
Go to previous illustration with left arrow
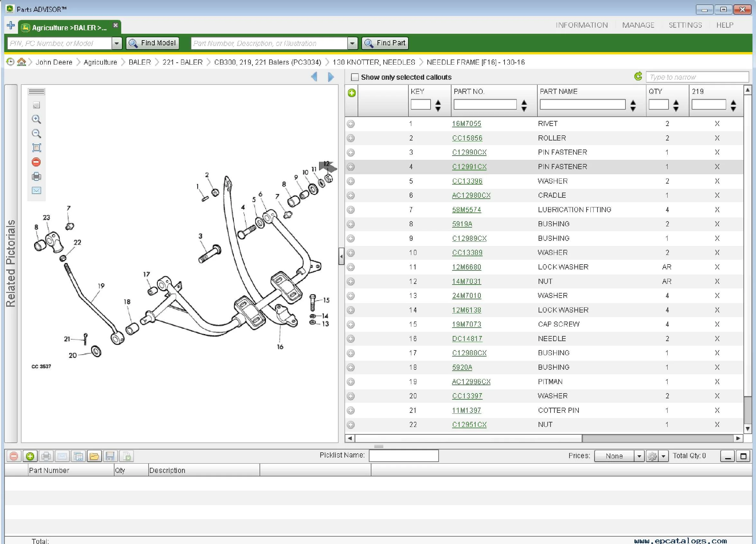pyautogui.click(x=314, y=77)
